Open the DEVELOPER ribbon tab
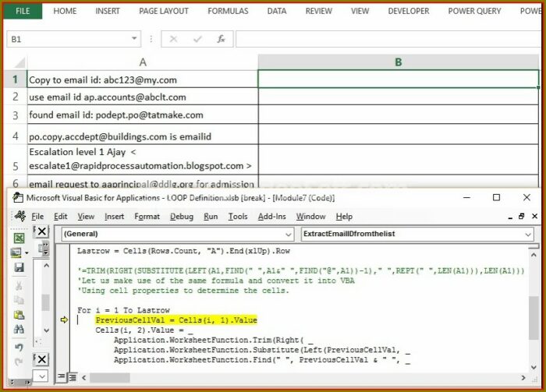This screenshot has height=392, width=546. pos(409,11)
